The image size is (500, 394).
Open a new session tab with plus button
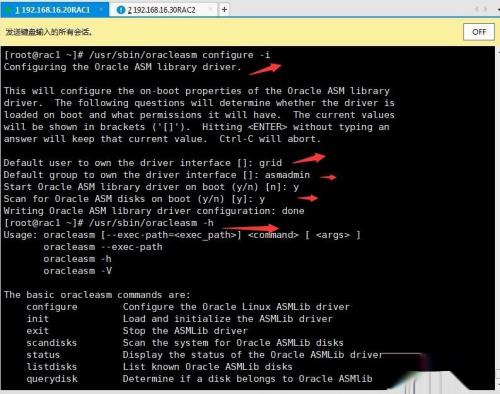tap(224, 10)
